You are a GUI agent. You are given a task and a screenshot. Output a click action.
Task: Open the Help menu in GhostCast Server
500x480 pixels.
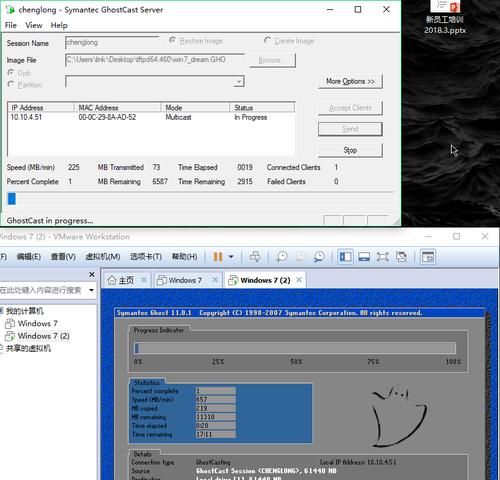(x=59, y=25)
